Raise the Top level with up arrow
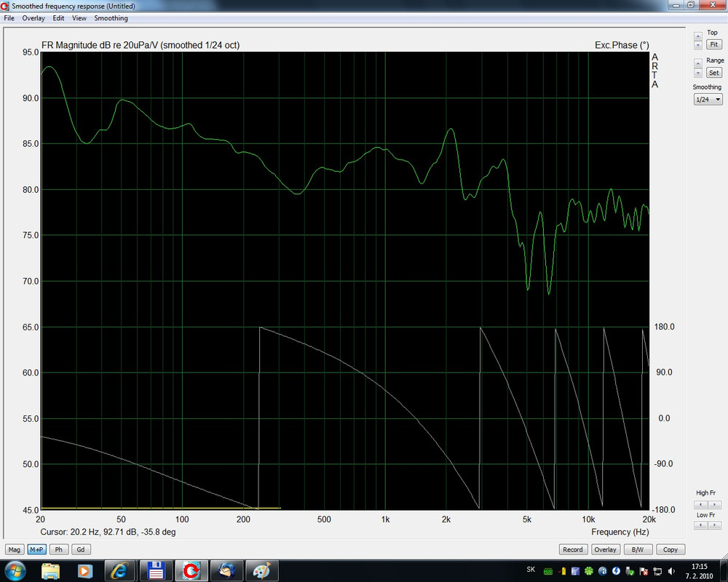 [x=698, y=36]
